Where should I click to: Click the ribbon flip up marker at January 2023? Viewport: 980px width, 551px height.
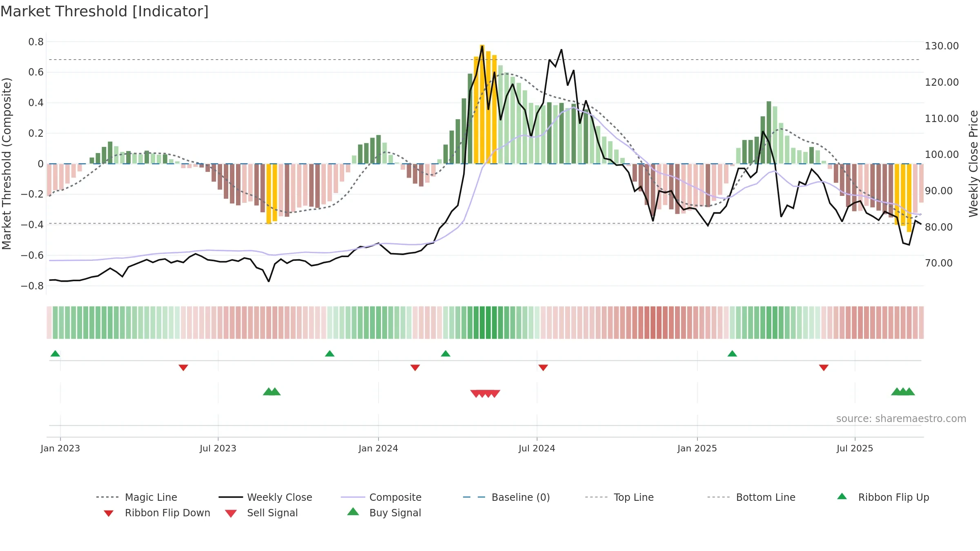(55, 353)
